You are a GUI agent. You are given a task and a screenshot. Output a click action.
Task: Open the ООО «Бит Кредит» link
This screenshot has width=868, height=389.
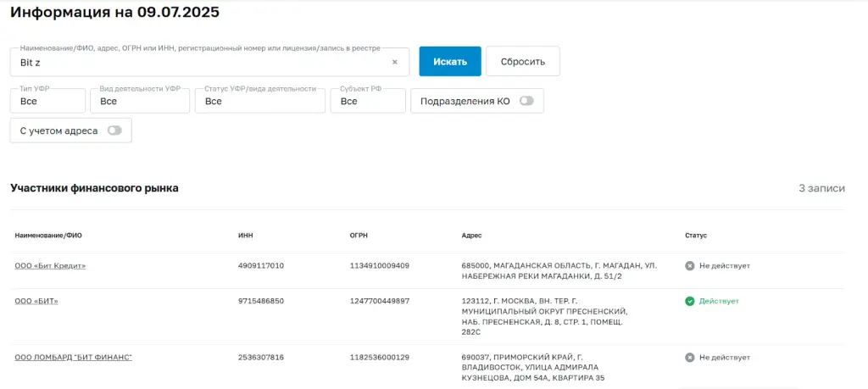50,265
